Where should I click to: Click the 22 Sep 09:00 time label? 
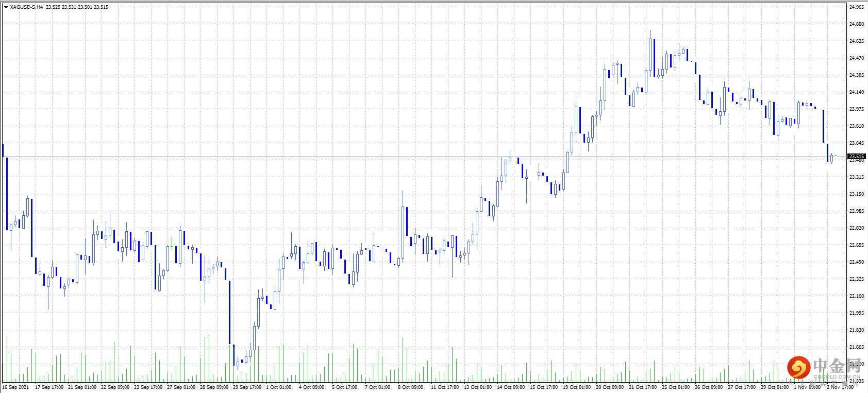[115, 387]
